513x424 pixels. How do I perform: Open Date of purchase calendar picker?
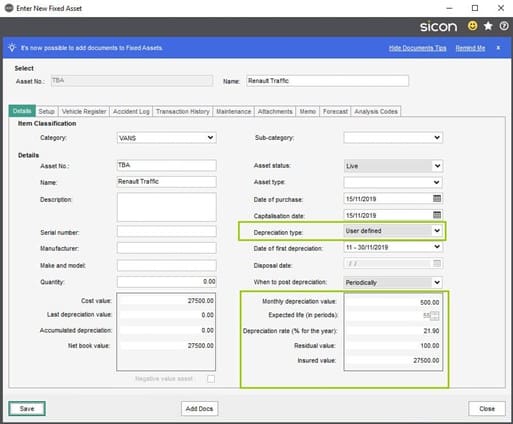437,199
